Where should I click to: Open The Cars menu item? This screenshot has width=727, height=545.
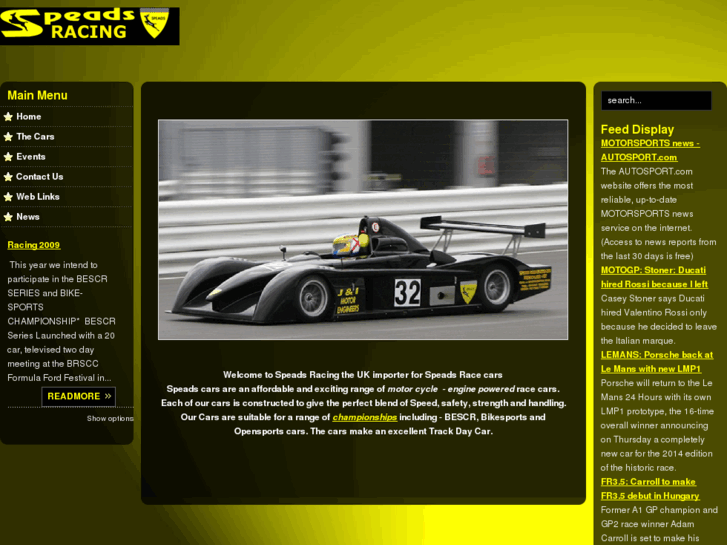coord(35,137)
